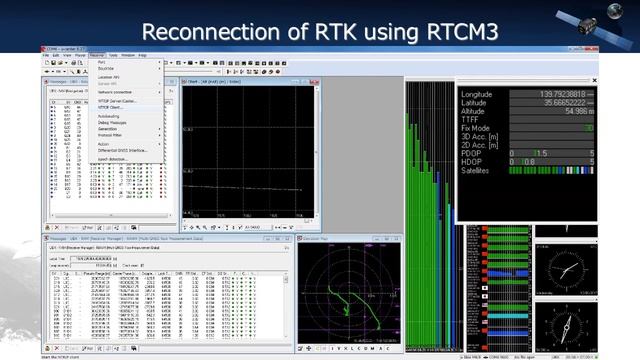Click the Open file toolbar icon

60,63
